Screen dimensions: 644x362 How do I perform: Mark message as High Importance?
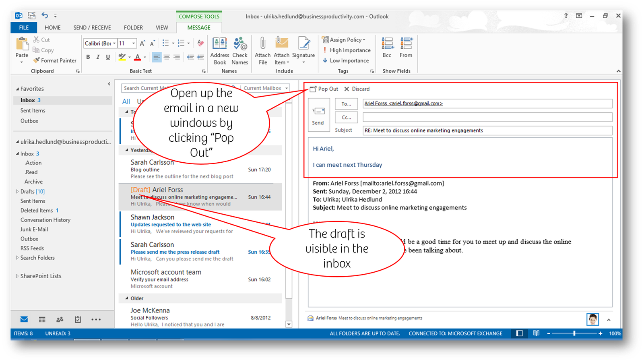pyautogui.click(x=346, y=50)
